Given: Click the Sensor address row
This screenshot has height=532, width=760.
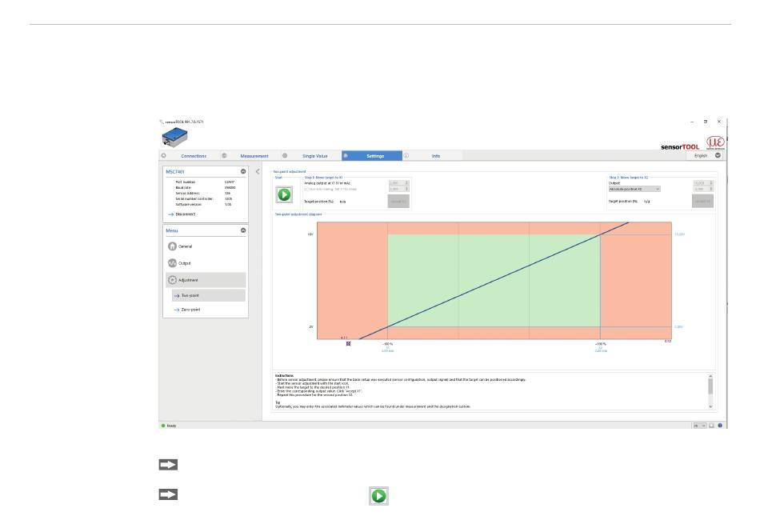Looking at the screenshot, I should click(203, 194).
